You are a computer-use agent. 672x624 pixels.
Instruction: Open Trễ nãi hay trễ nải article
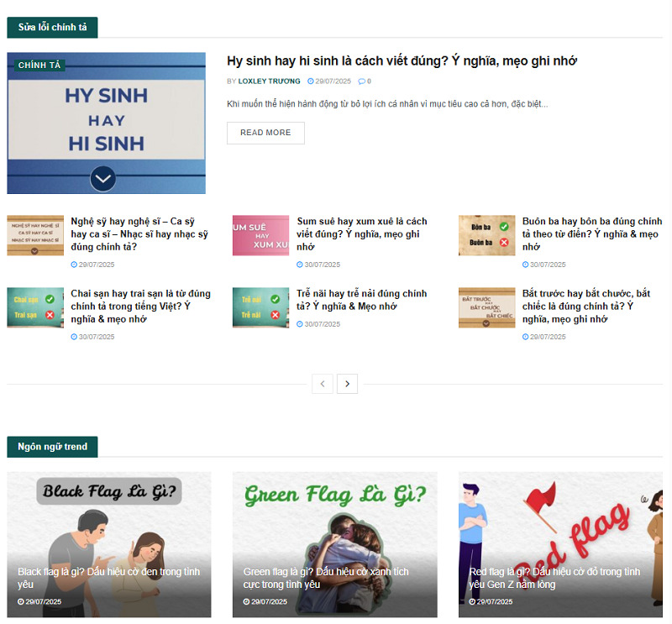pyautogui.click(x=362, y=300)
